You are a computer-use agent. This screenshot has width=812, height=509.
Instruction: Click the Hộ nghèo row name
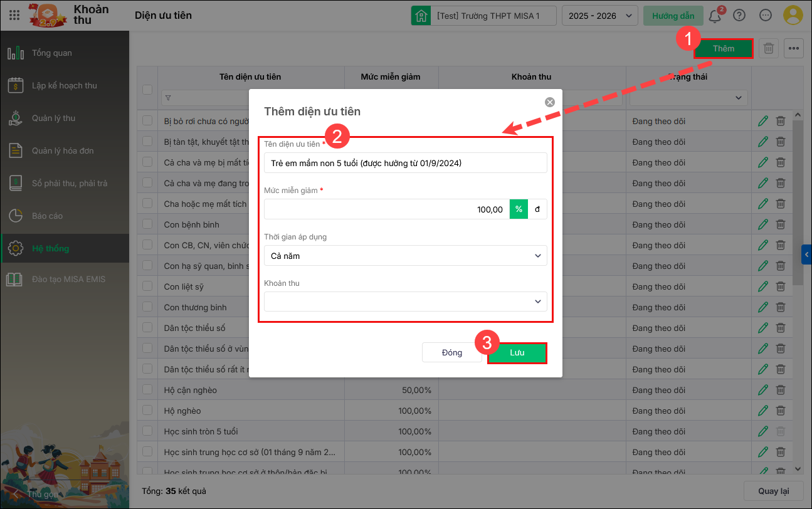pyautogui.click(x=182, y=411)
